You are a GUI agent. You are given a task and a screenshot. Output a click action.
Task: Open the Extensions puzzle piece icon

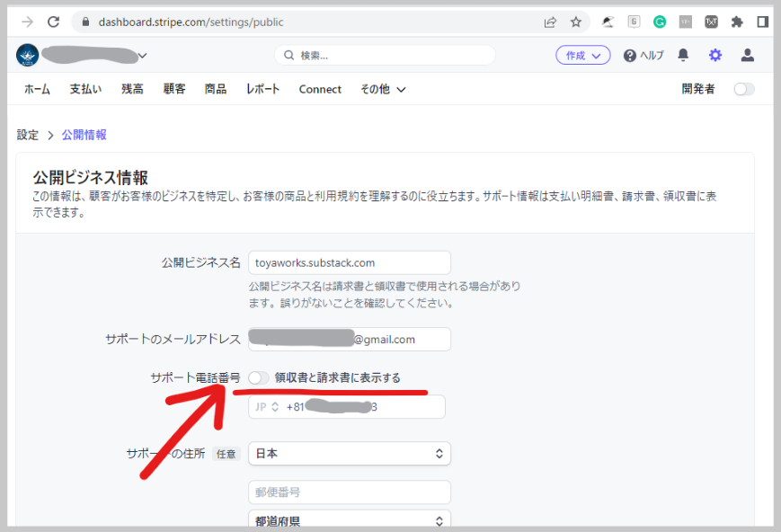[x=737, y=22]
